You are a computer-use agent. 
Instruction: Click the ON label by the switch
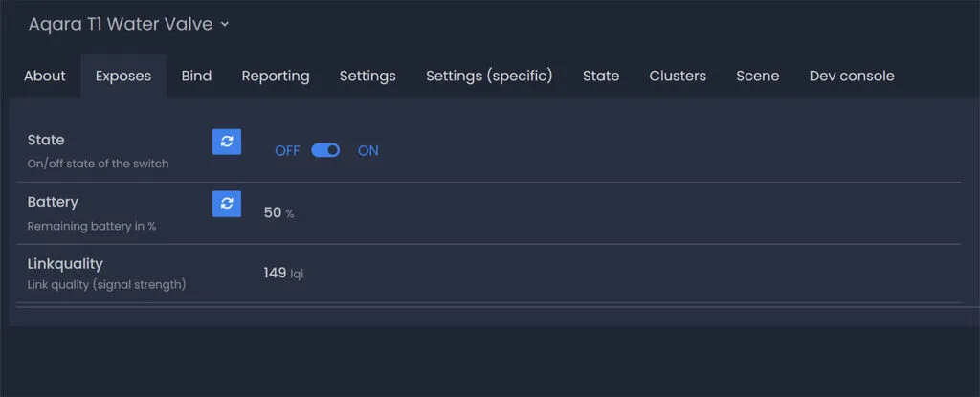(368, 151)
